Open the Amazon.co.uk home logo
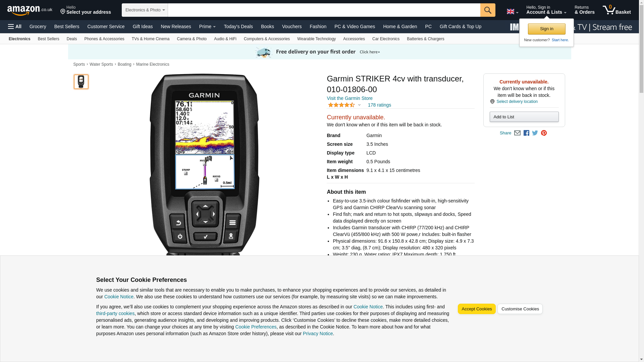The image size is (644, 362). pyautogui.click(x=30, y=10)
